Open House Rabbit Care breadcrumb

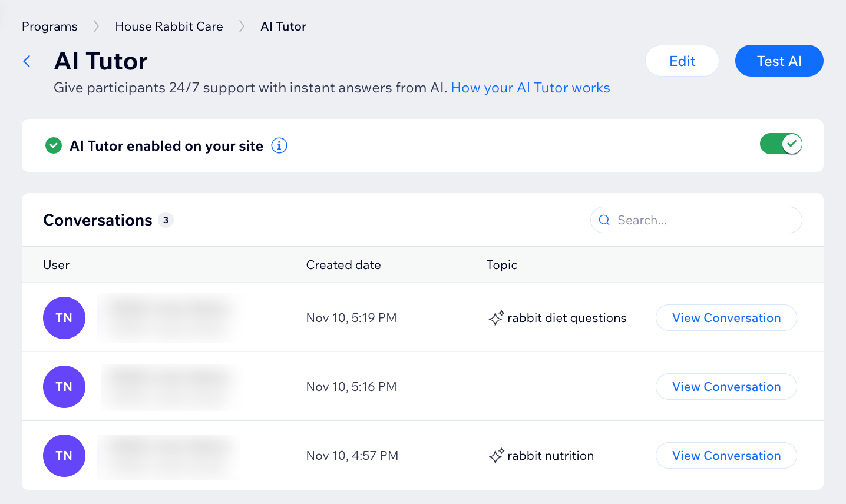point(169,26)
